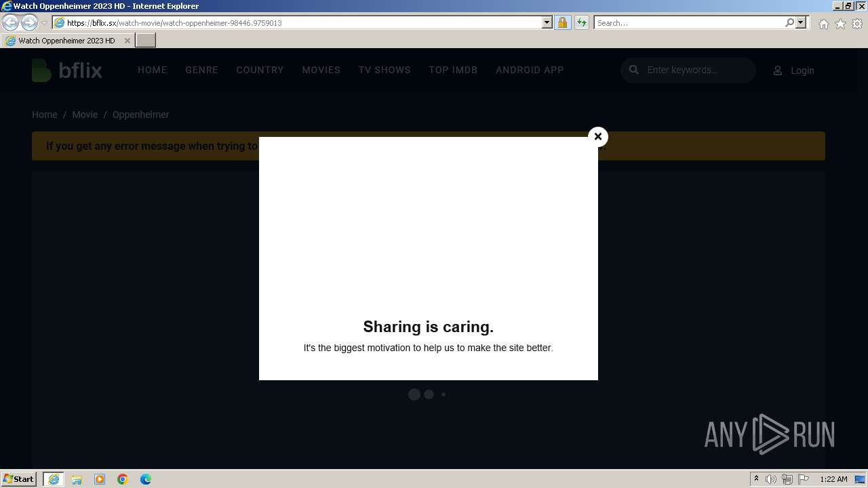
Task: Go to MOVIES section
Action: (x=321, y=70)
